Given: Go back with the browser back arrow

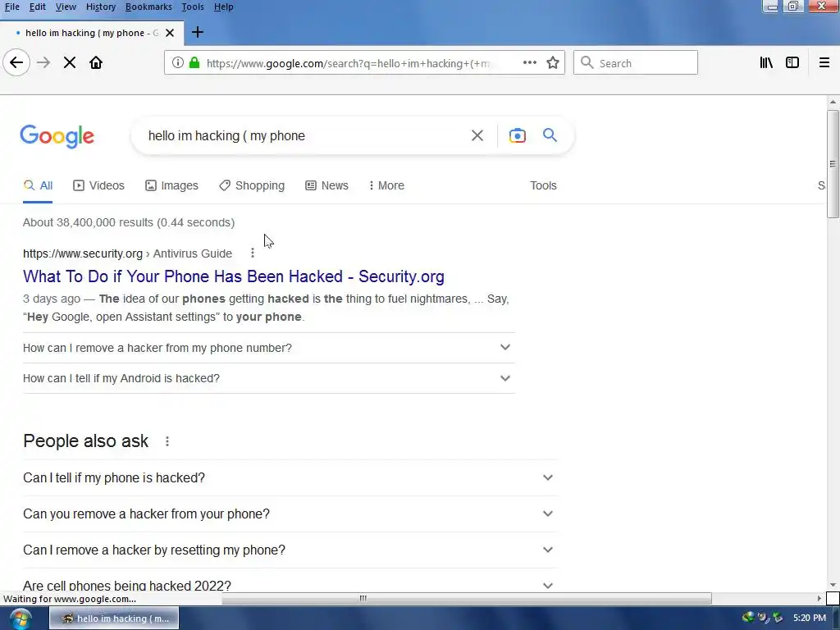Looking at the screenshot, I should (16, 62).
